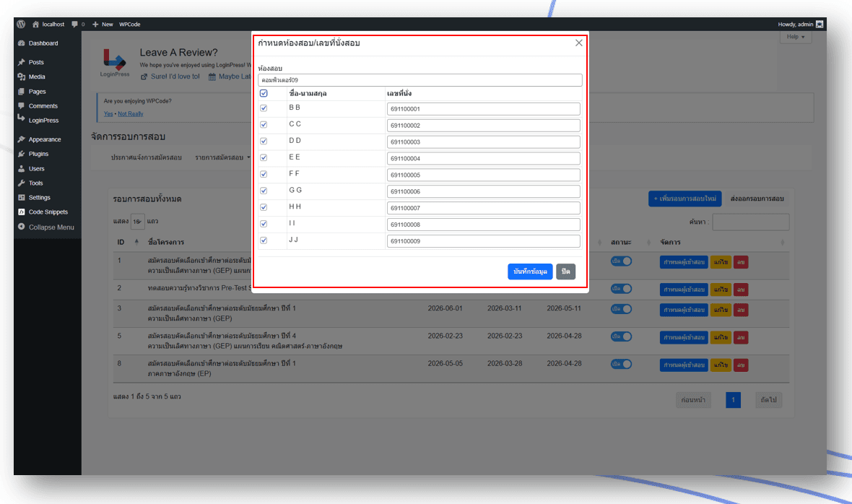852x504 pixels.
Task: Open Settings from the sidebar icon
Action: [21, 197]
